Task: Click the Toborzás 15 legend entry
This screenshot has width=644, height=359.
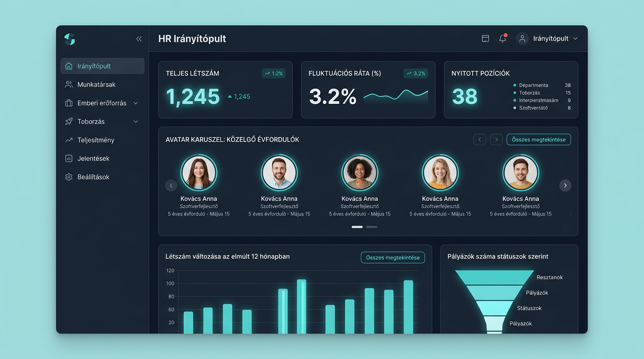Action: [542, 93]
